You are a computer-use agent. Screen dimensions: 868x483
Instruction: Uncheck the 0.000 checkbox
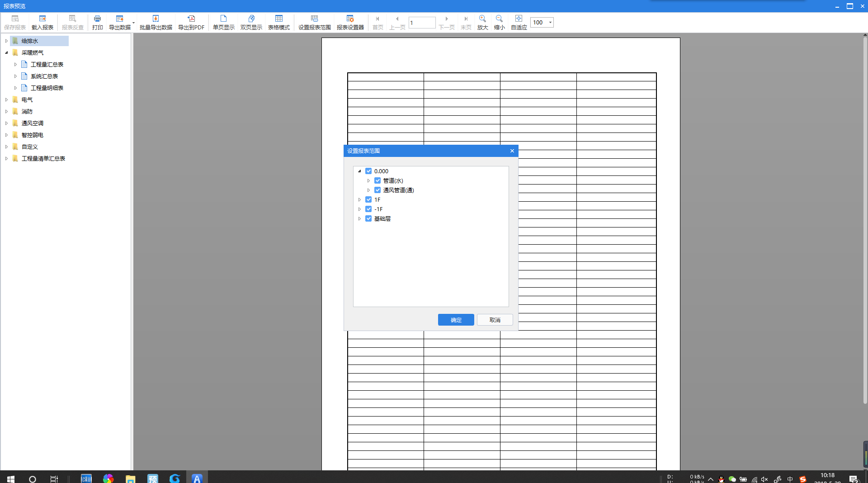(x=368, y=171)
